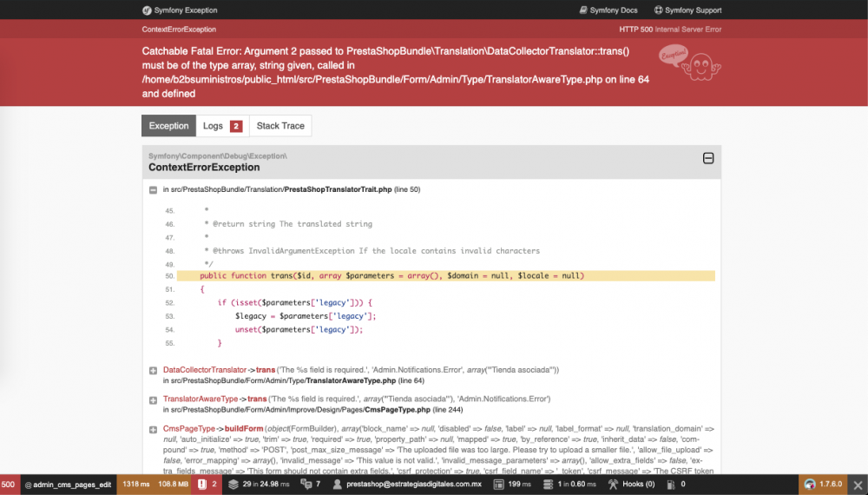Click the CmsPageType class name link
This screenshot has width=868, height=495.
188,428
